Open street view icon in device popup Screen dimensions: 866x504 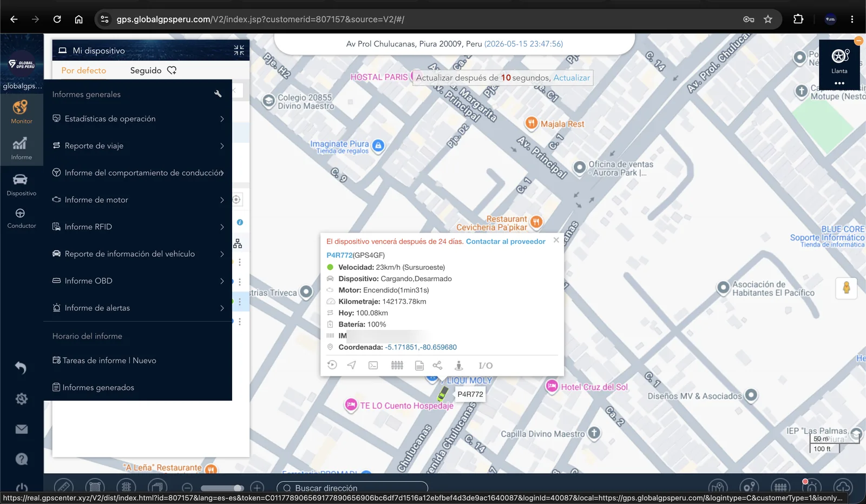459,365
